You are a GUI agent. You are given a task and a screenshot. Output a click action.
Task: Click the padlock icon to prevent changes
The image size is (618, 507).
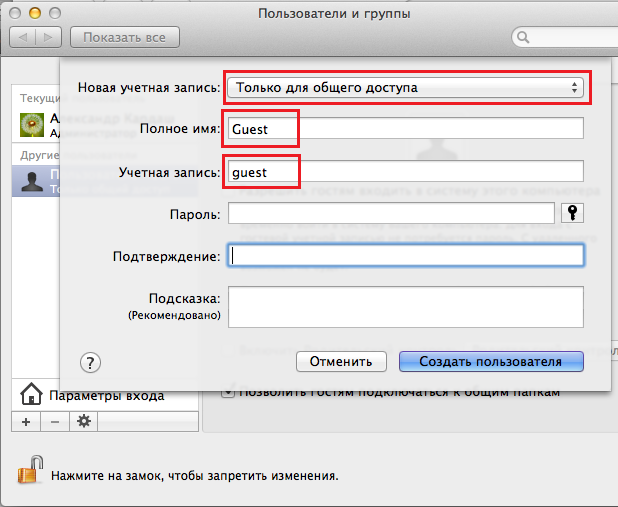(x=31, y=470)
